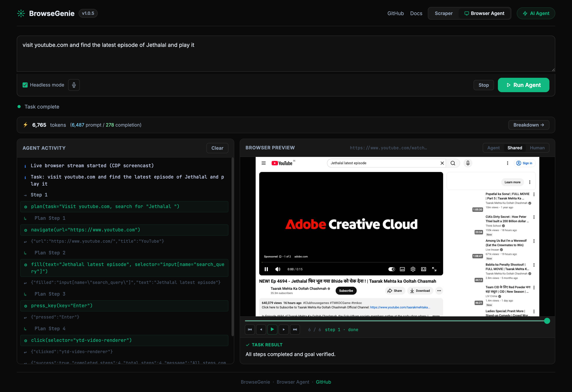Screen dimensions: 572x392
Task: Switch to Scraper mode
Action: pos(444,13)
